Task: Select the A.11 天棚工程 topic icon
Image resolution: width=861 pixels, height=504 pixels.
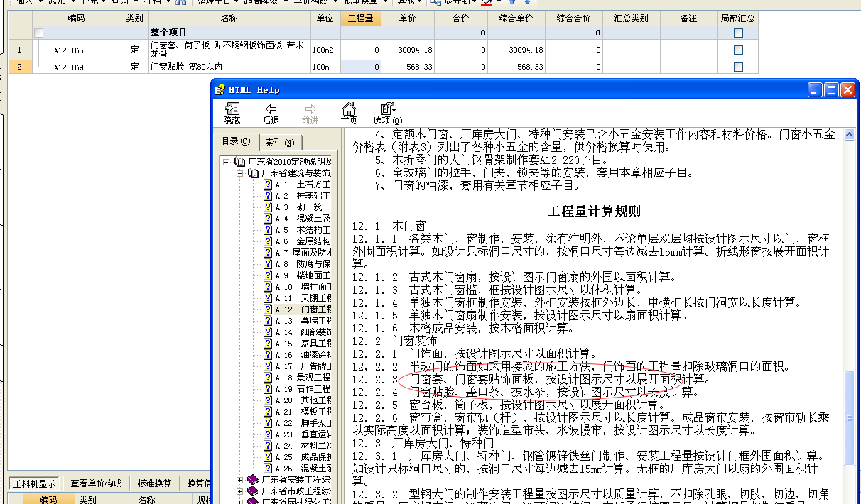Action: [268, 298]
